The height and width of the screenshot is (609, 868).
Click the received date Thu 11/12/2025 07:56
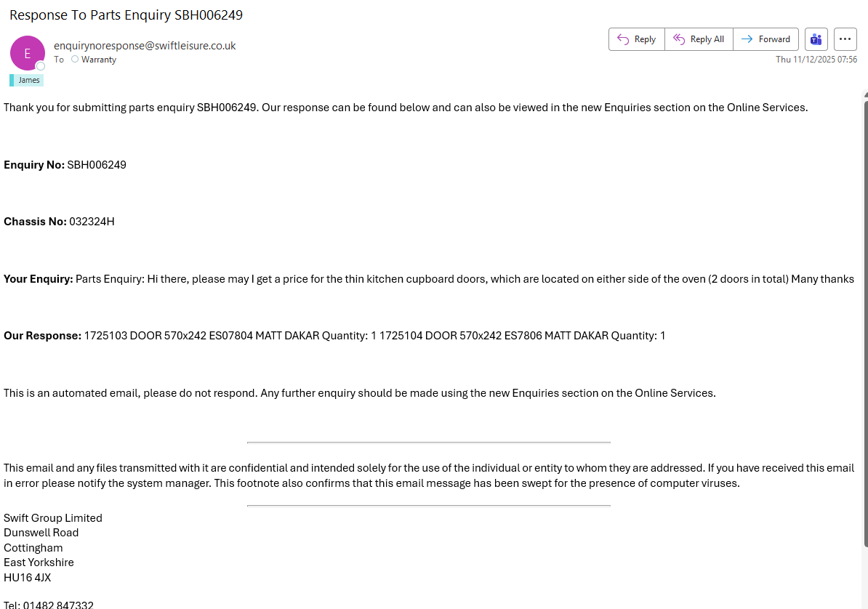pos(816,60)
